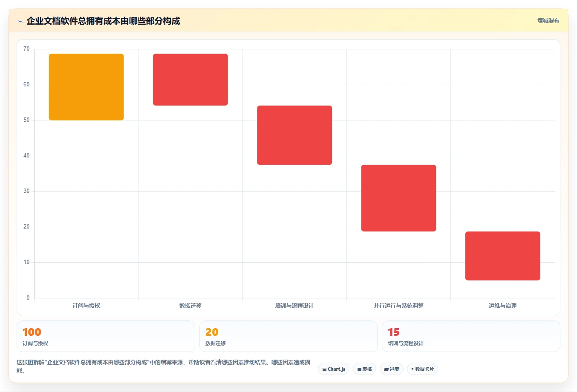Click x-axis label 培训与流程设计
The image size is (577, 392).
(294, 306)
